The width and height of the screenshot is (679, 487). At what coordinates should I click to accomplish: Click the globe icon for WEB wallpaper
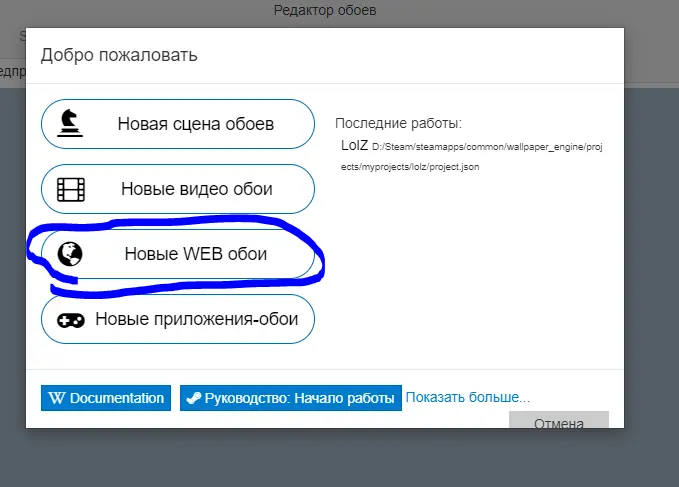click(70, 254)
